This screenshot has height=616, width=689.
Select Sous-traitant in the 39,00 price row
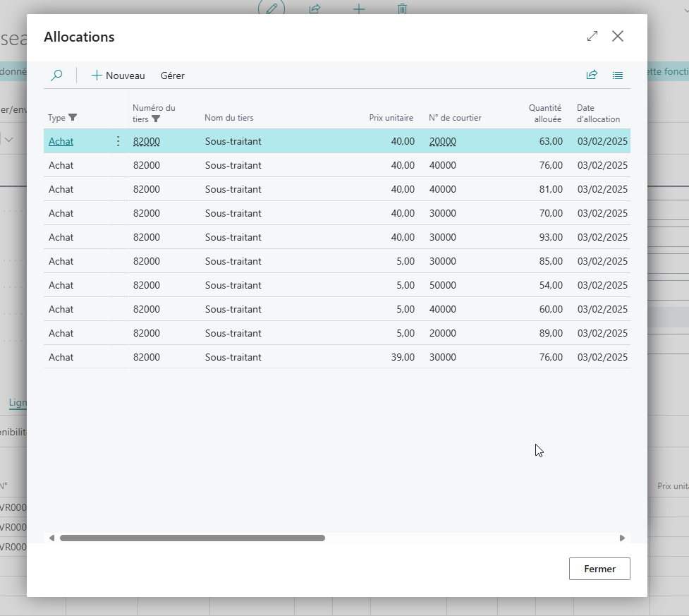tap(233, 357)
